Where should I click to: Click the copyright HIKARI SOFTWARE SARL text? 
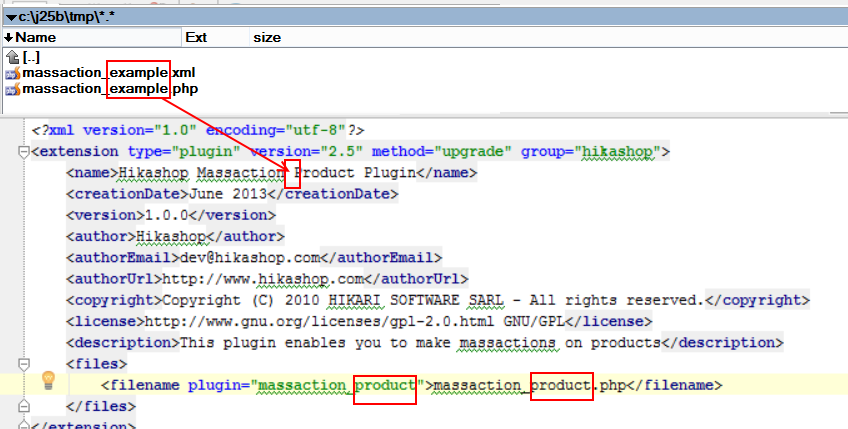click(416, 300)
